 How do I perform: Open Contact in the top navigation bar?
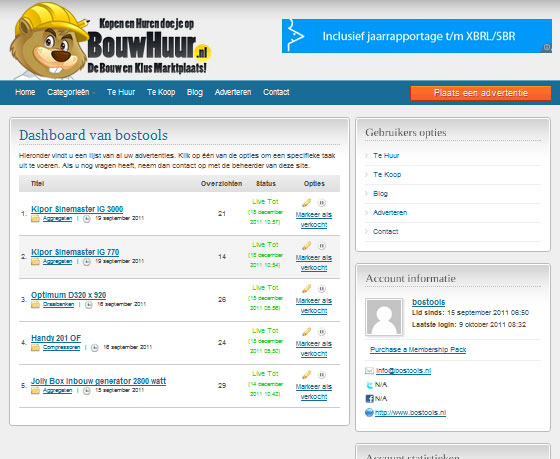[x=276, y=92]
